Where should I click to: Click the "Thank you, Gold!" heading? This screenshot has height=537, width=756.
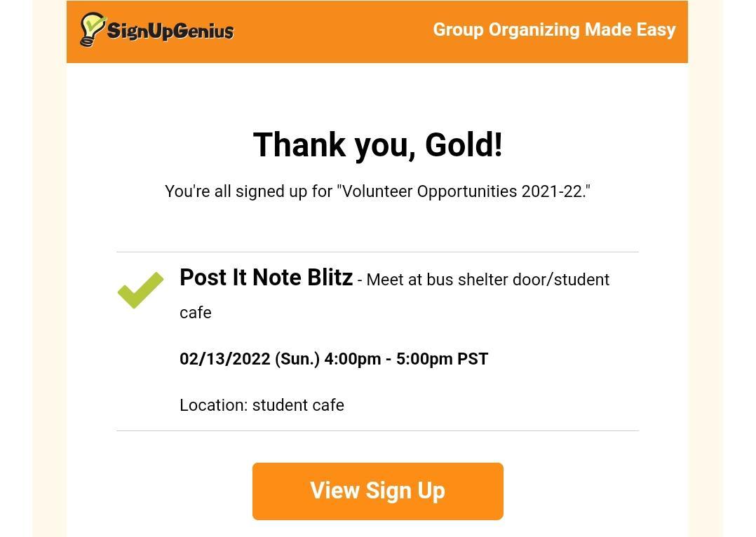click(377, 145)
